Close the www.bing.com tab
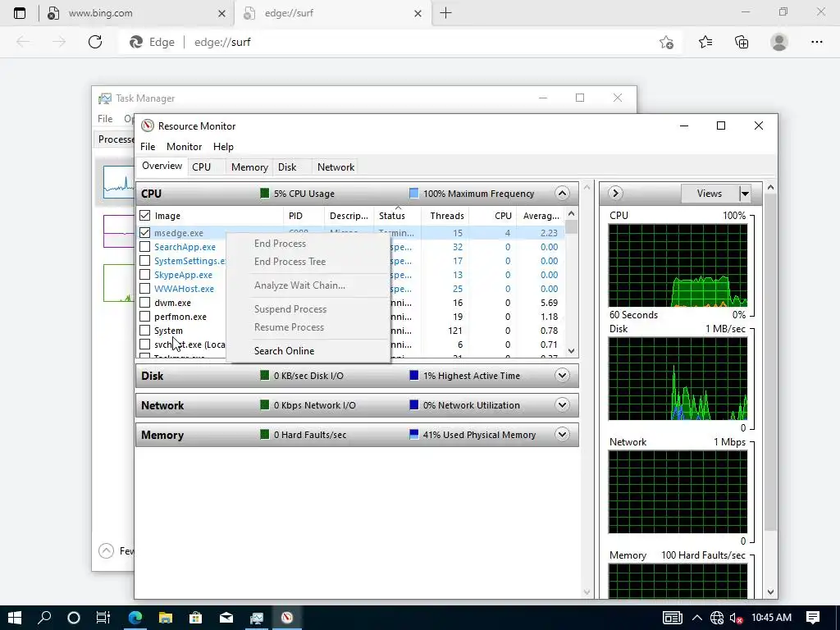 pos(221,13)
